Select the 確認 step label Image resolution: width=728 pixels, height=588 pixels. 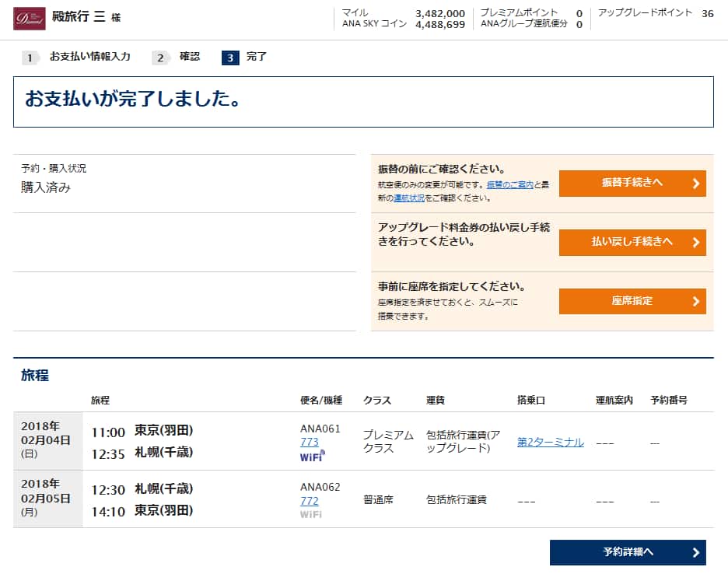[190, 57]
